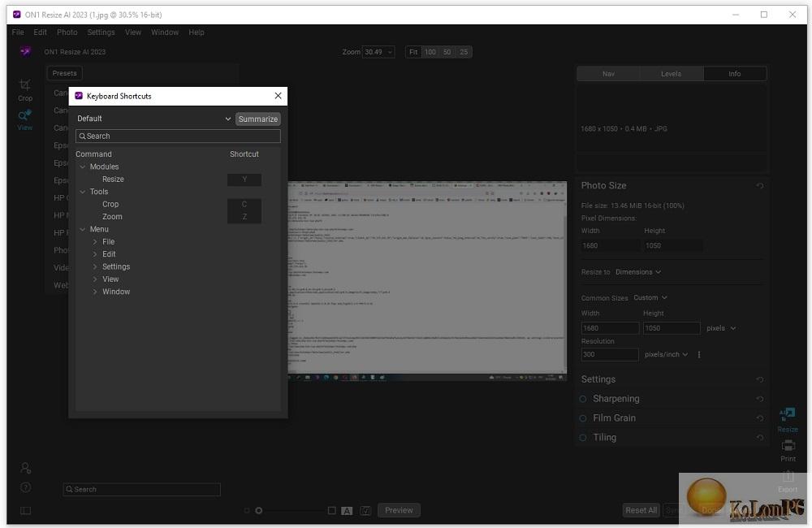Image resolution: width=812 pixels, height=528 pixels.
Task: Enable the Tiling setting
Action: coord(583,438)
